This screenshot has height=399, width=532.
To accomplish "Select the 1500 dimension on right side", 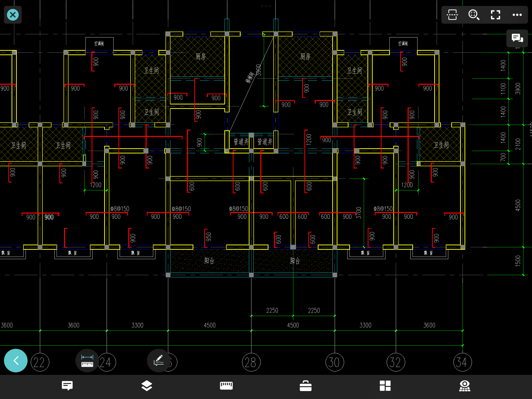I will pyautogui.click(x=518, y=261).
